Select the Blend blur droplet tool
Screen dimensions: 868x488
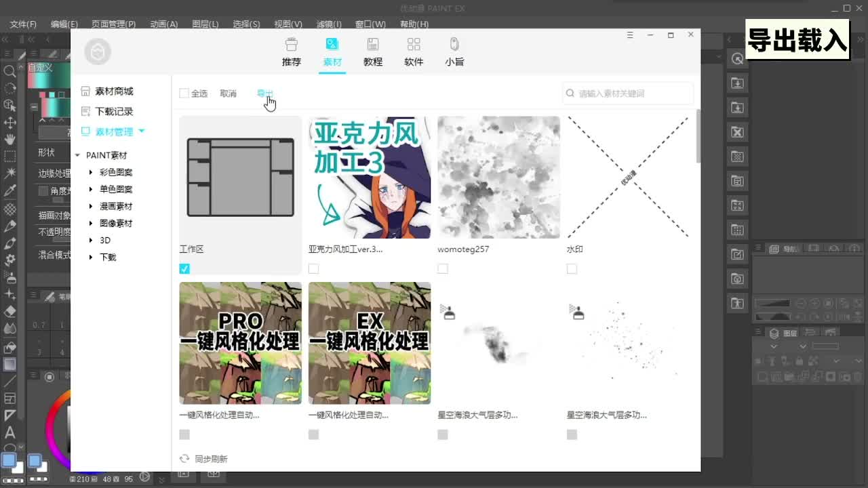coord(10,329)
